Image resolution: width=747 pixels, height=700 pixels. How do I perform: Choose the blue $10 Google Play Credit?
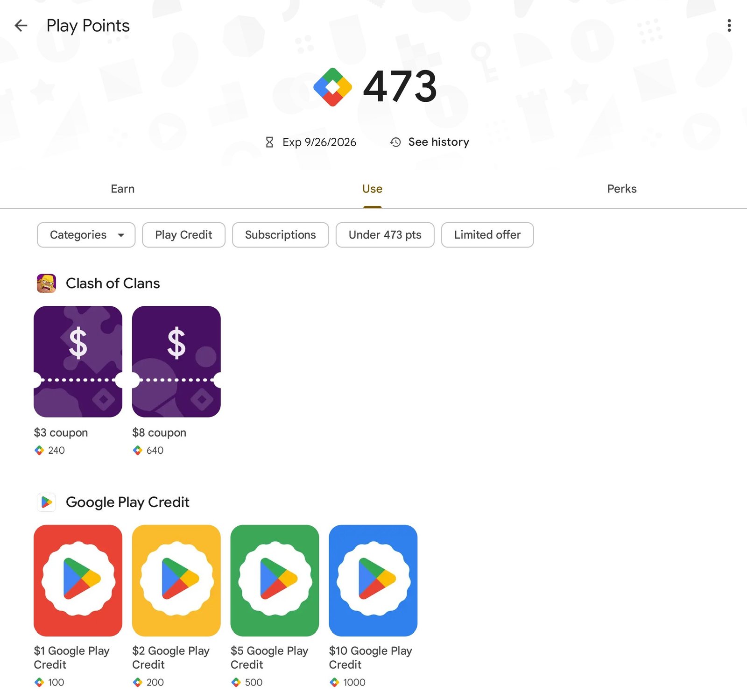click(x=373, y=580)
